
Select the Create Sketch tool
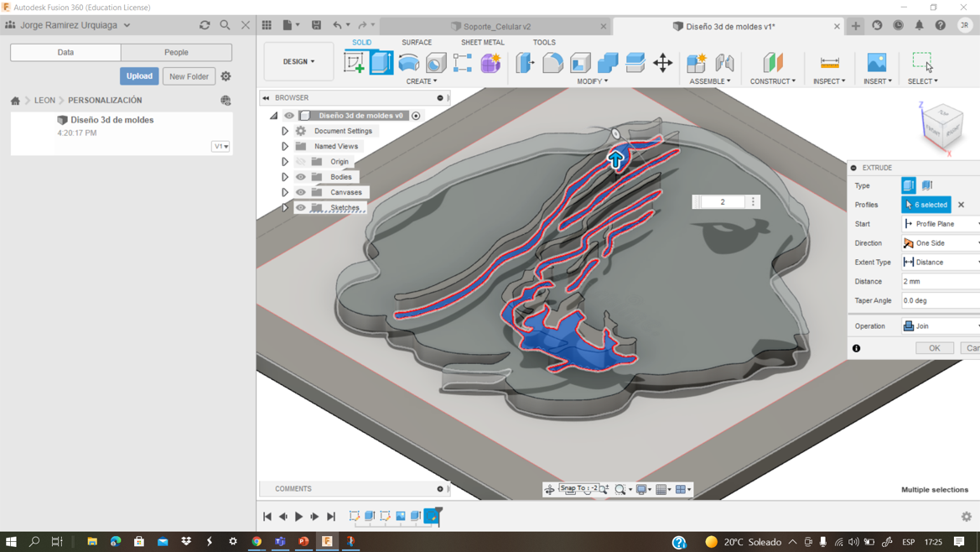coord(354,63)
